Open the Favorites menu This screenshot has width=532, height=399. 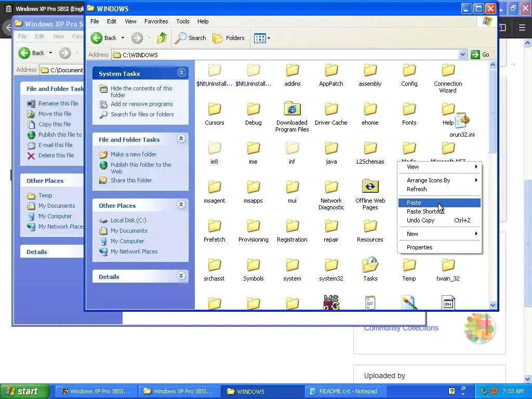(156, 21)
